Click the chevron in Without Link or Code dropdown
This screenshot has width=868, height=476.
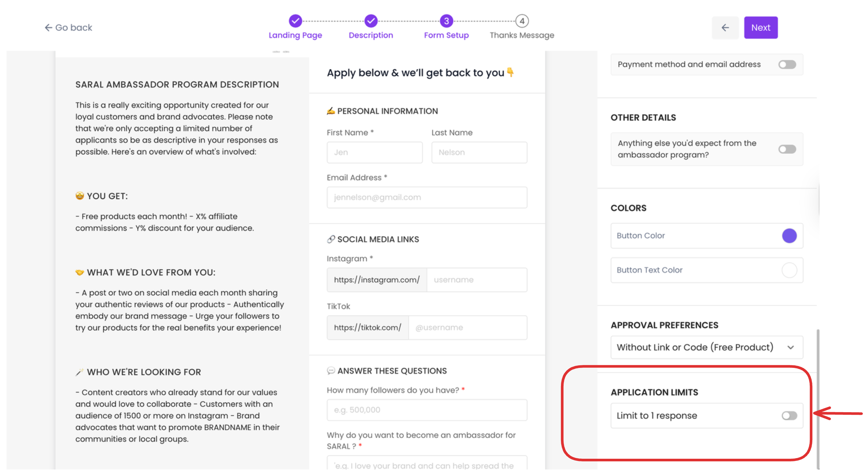(791, 347)
